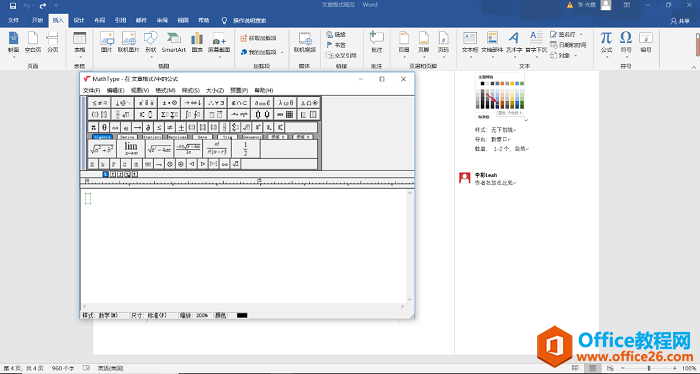Open MathType 样式(S) menu
The width and height of the screenshot is (700, 374).
(x=191, y=90)
